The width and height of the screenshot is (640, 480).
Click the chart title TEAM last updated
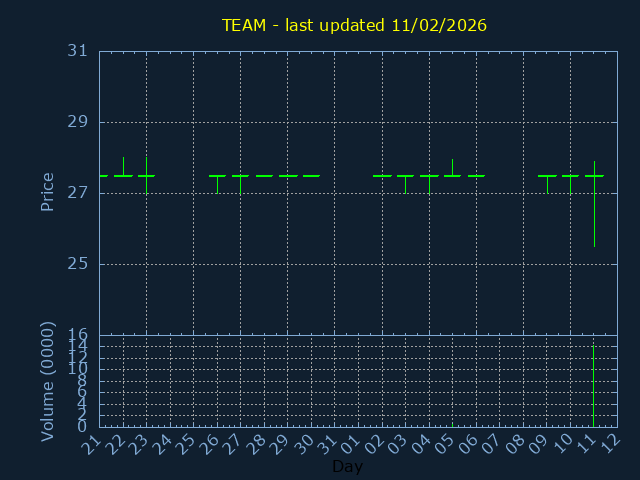coord(354,25)
